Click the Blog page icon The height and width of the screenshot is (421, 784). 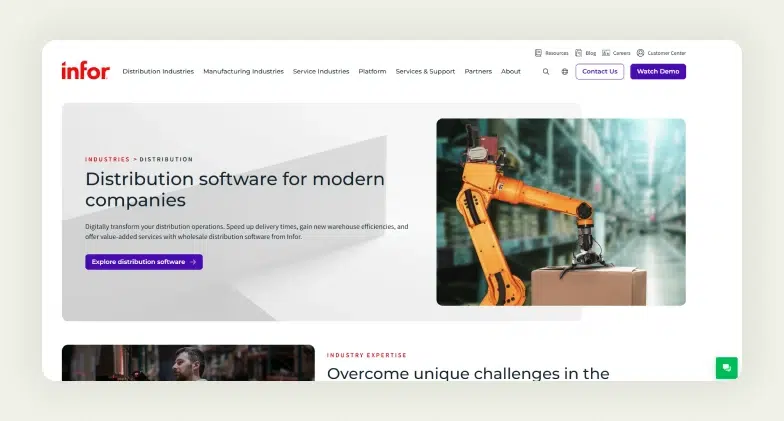pos(578,53)
